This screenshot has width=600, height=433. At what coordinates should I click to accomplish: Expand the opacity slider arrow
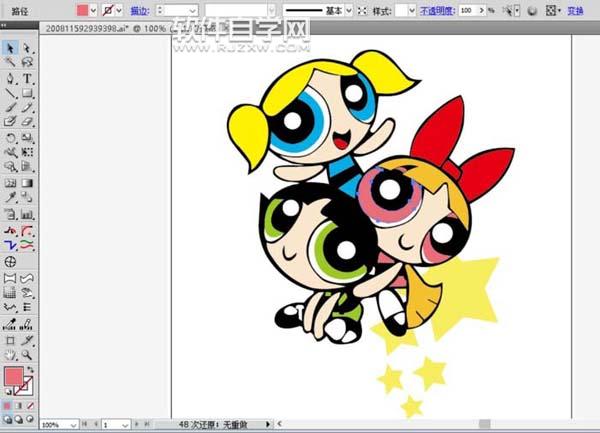click(481, 11)
